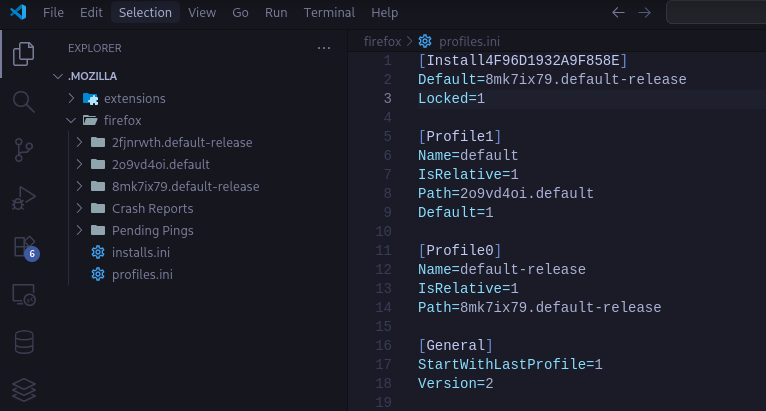Select the 2fjnrwth.default-release folder name
This screenshot has height=411, width=766.
tap(182, 142)
